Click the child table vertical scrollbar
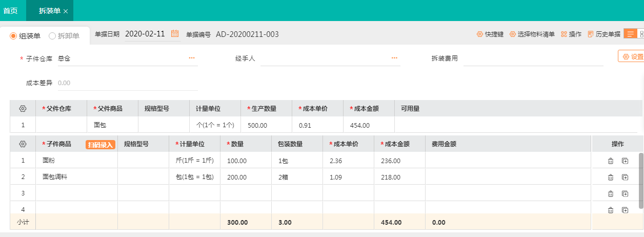The image size is (644, 237). click(641, 181)
